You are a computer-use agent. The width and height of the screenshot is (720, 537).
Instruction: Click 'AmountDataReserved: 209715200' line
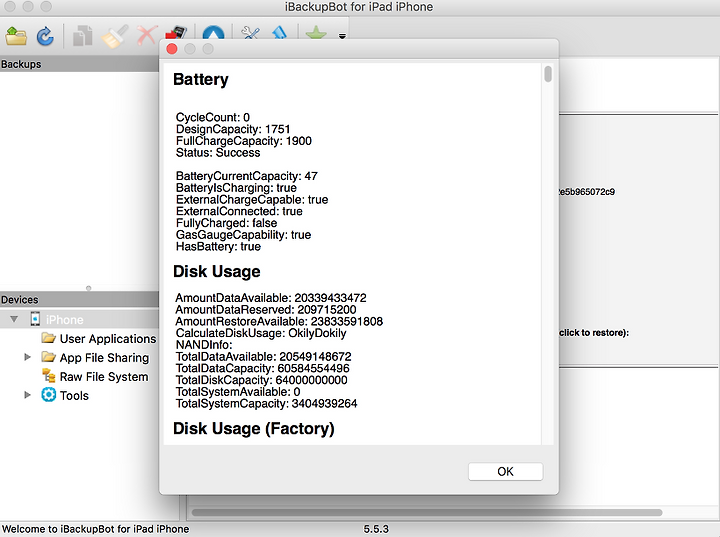coord(266,310)
